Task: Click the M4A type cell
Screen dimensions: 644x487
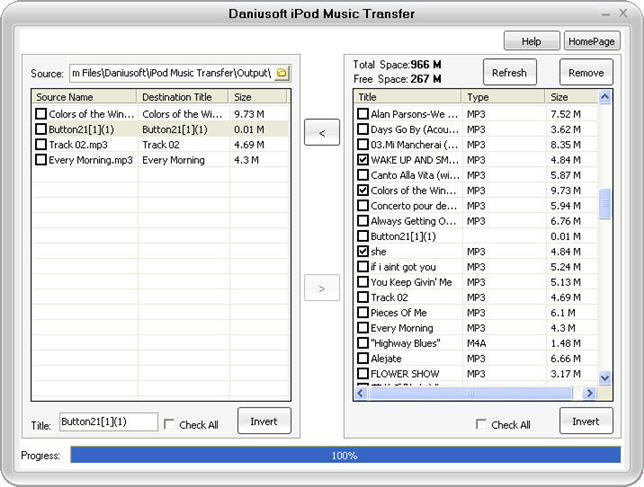Action: coord(476,343)
